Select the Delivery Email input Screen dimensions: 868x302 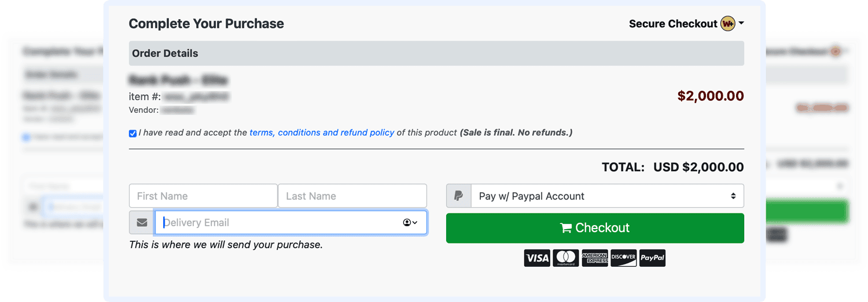tap(278, 223)
